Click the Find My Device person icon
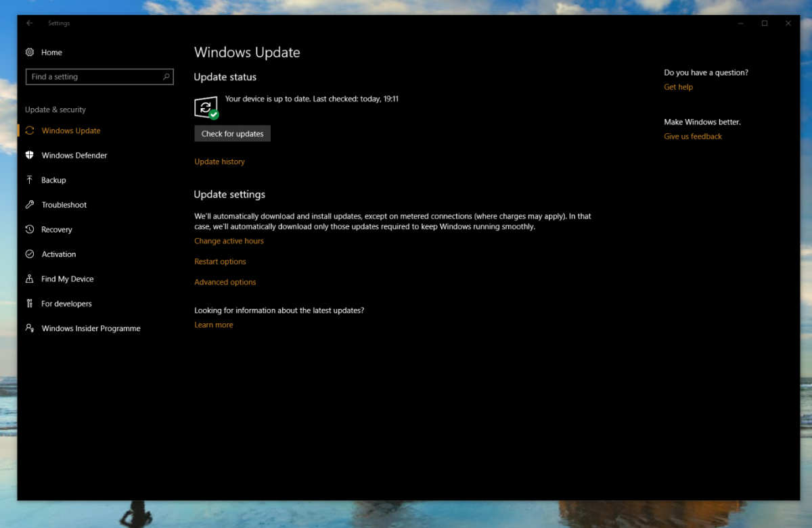This screenshot has height=528, width=812. pos(30,279)
